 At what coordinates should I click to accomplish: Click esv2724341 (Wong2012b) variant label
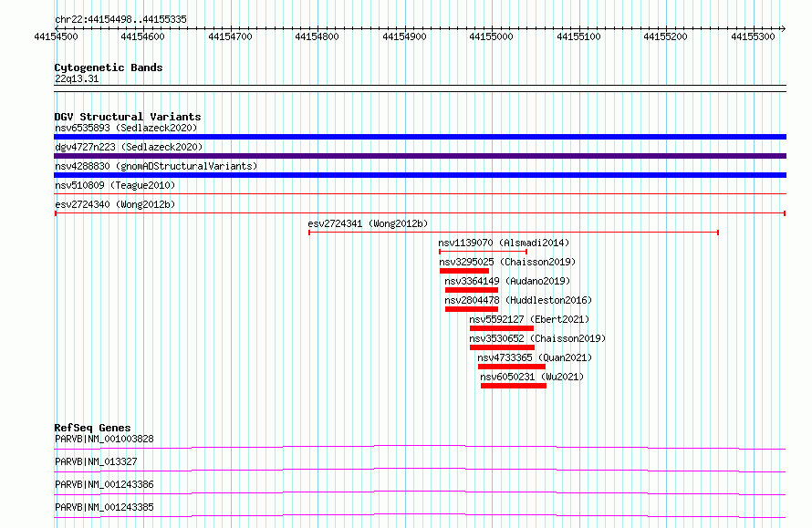coord(368,223)
